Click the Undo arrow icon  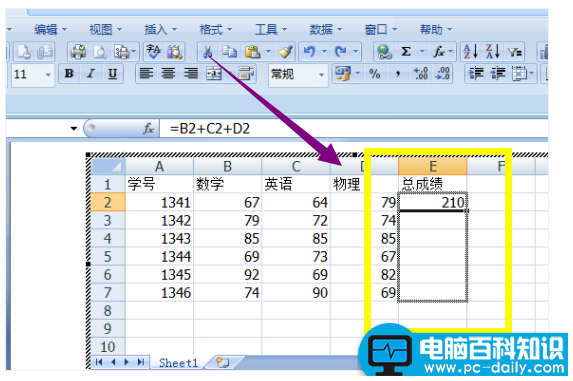pyautogui.click(x=310, y=52)
